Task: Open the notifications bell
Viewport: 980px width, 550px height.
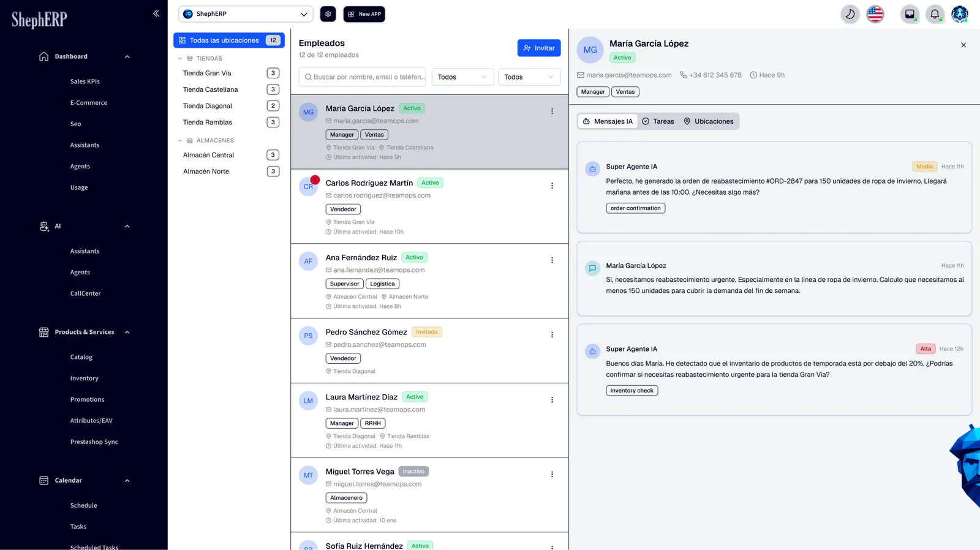Action: click(935, 14)
